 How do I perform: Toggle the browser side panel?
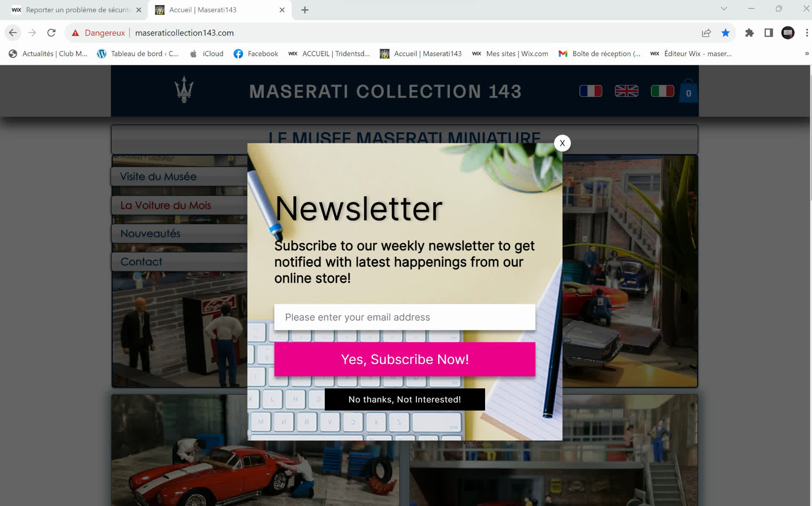click(768, 33)
